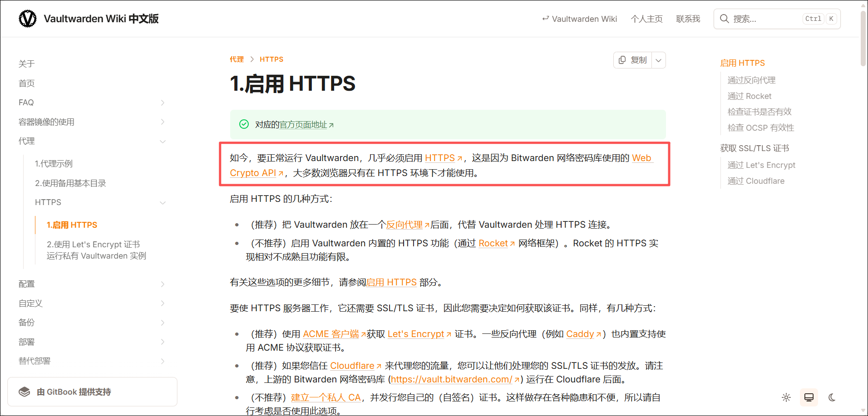Click the 代理 breadcrumb link
Viewport: 868px width, 416px height.
(x=237, y=59)
